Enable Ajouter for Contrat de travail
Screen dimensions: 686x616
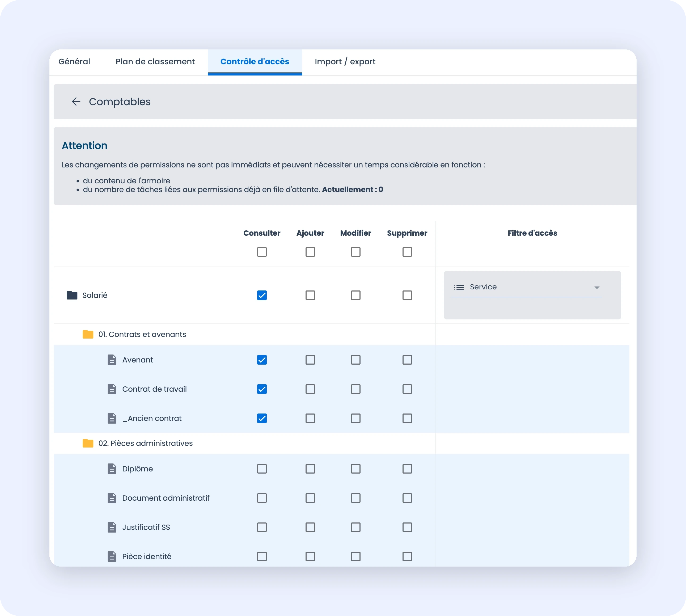tap(310, 389)
